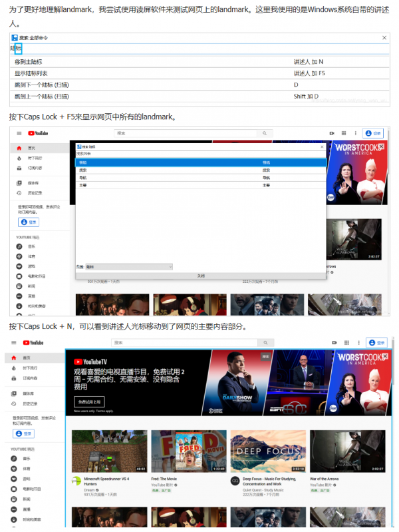Open History (历史记录) in the YouTubeTV-banner screenshot sidebar

35,403
